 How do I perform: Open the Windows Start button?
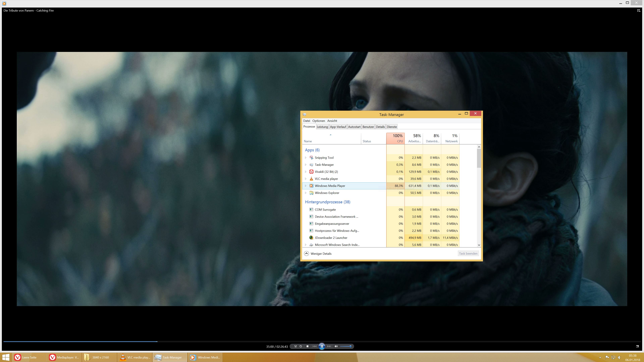click(6, 357)
